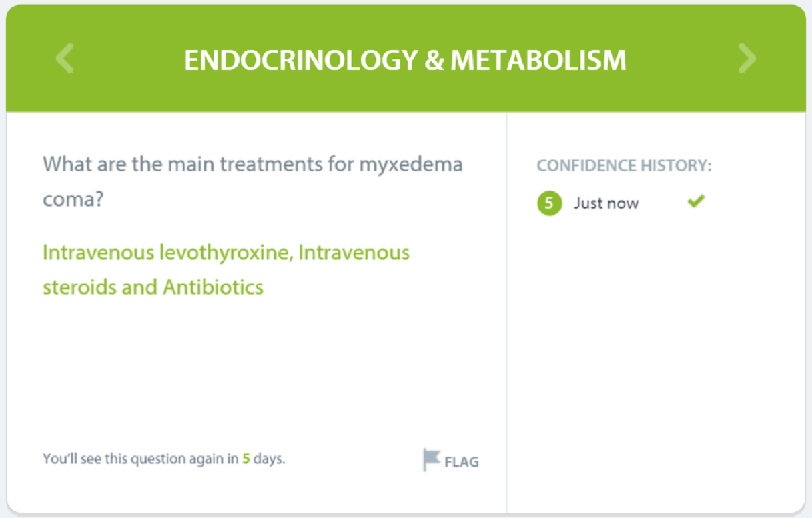The height and width of the screenshot is (518, 812).
Task: Click the gray flag icon
Action: 432,460
